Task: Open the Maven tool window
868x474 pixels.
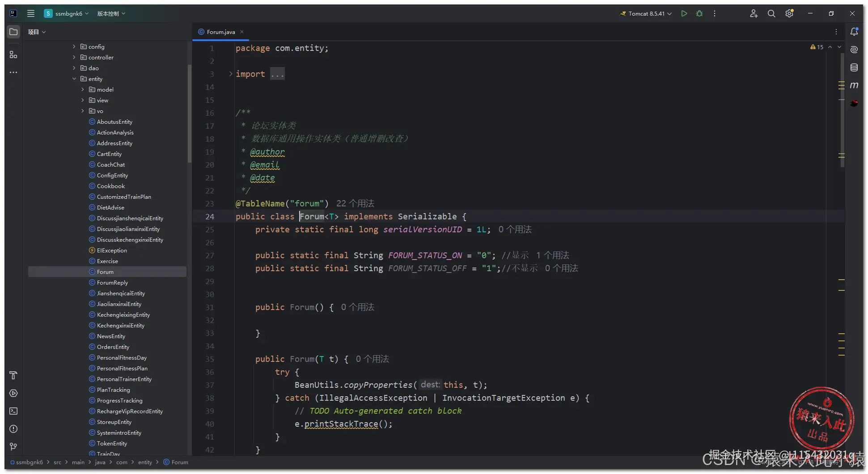Action: click(854, 85)
